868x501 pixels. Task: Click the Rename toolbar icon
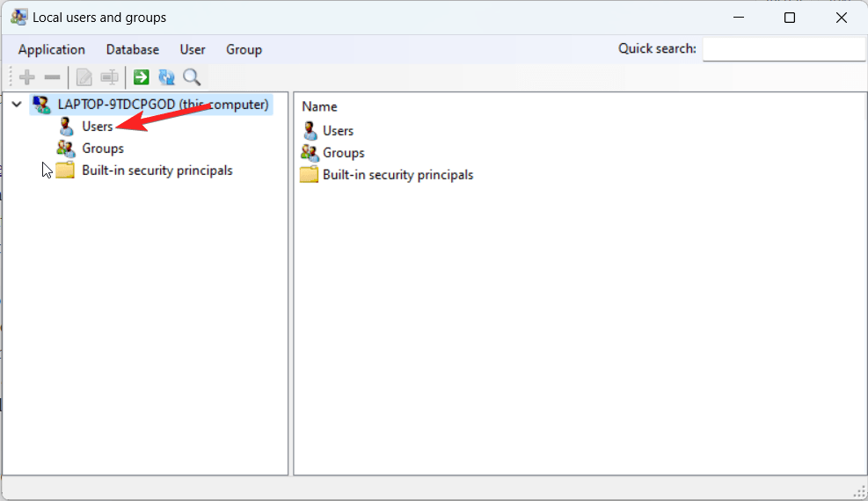coord(109,77)
